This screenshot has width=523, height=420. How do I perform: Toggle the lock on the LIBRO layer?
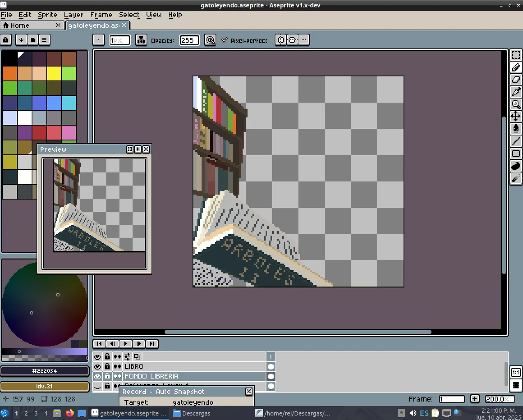tap(107, 366)
